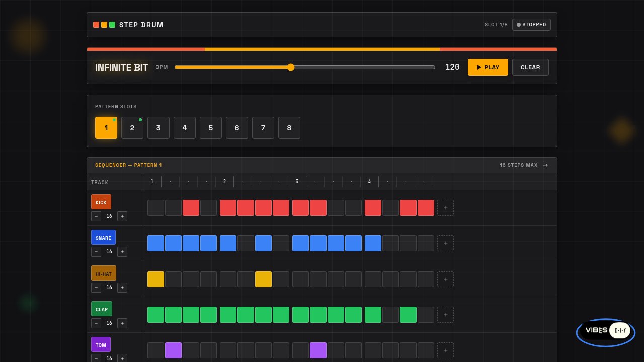Turn off Snare step 1

coord(156,243)
